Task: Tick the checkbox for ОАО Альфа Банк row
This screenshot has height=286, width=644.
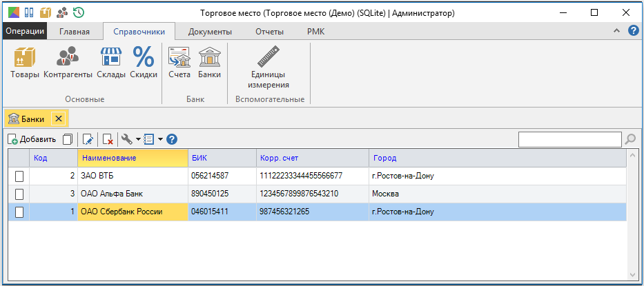Action: pyautogui.click(x=19, y=194)
